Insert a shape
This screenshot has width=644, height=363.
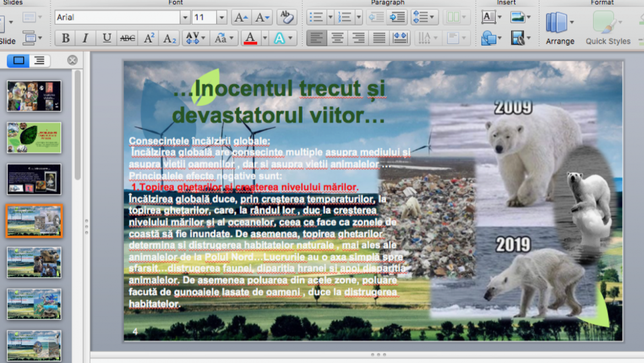click(488, 37)
